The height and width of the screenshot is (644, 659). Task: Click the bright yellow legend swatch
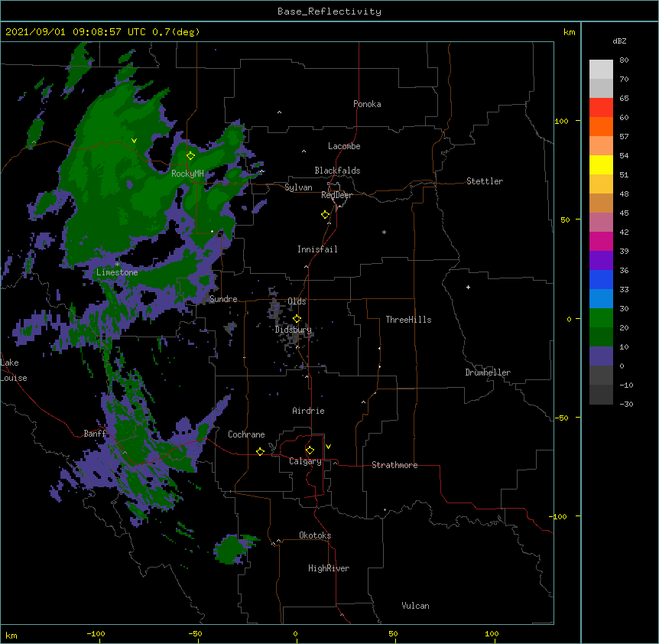601,164
